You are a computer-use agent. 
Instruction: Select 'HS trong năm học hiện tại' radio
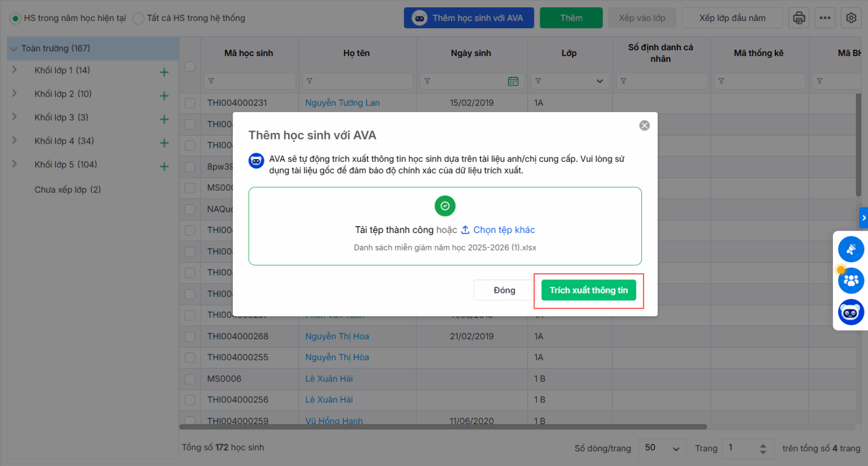[15, 19]
